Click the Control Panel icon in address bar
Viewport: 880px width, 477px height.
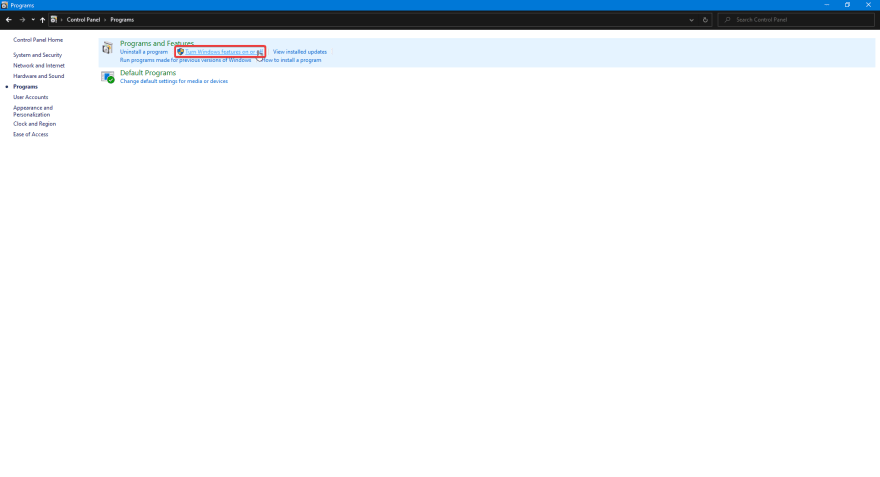[x=54, y=20]
